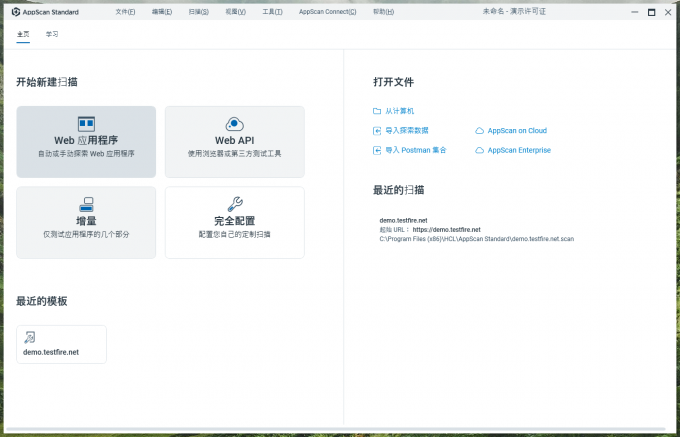Screen dimensions: 680x437
Task: Click the import icon beside 导入探索数据
Action: (377, 130)
